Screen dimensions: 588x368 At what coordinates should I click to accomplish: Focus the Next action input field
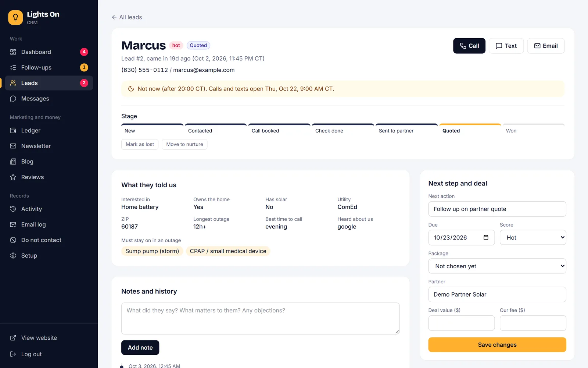point(497,209)
